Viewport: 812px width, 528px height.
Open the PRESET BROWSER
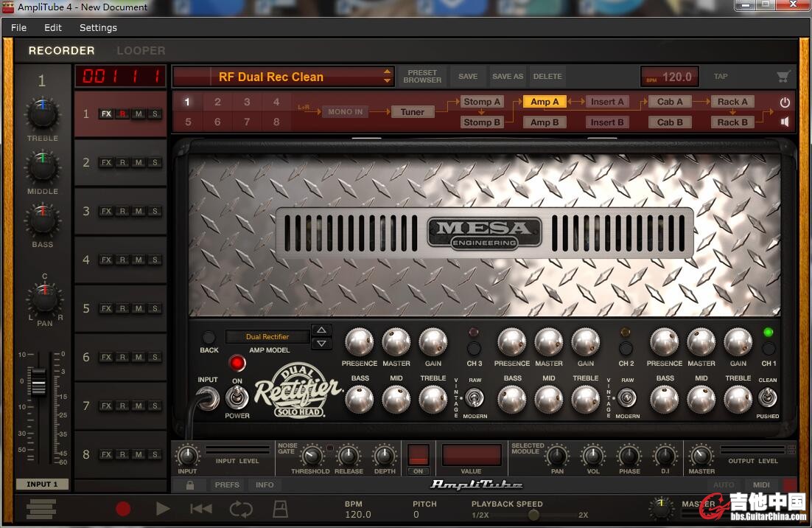(422, 77)
